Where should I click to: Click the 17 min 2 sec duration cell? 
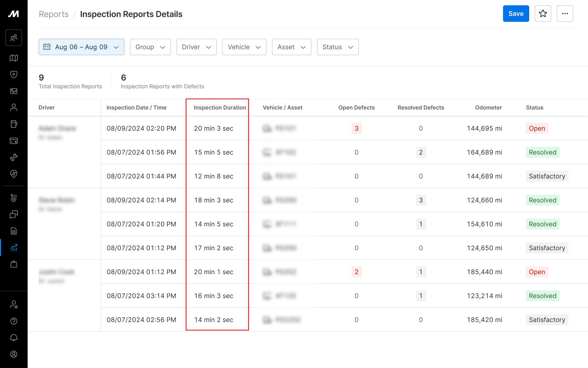pos(213,248)
